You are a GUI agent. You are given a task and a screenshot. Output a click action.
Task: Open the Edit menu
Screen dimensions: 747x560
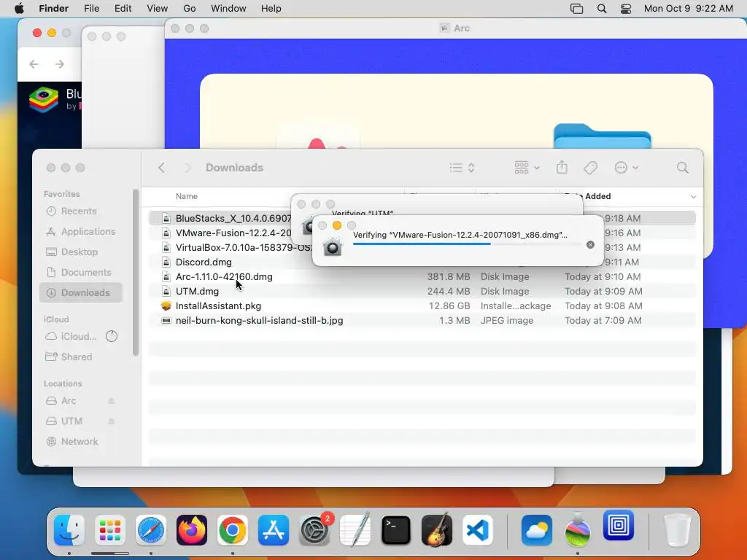pos(123,9)
